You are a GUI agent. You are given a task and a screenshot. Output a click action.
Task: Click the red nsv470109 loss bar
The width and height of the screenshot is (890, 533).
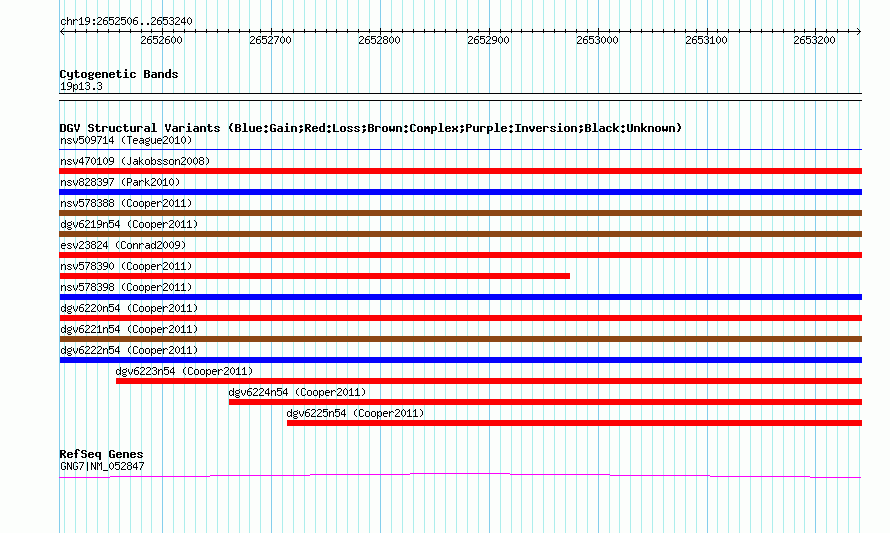coord(460,171)
